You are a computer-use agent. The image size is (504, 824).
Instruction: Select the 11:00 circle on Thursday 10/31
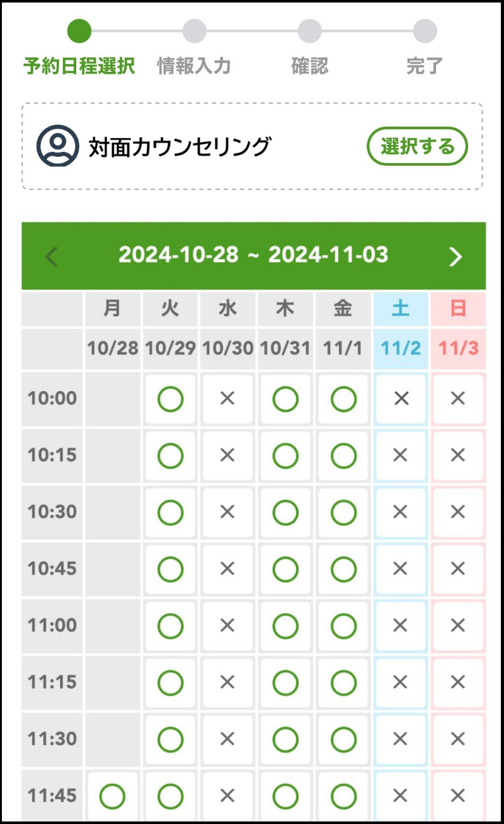(x=285, y=626)
